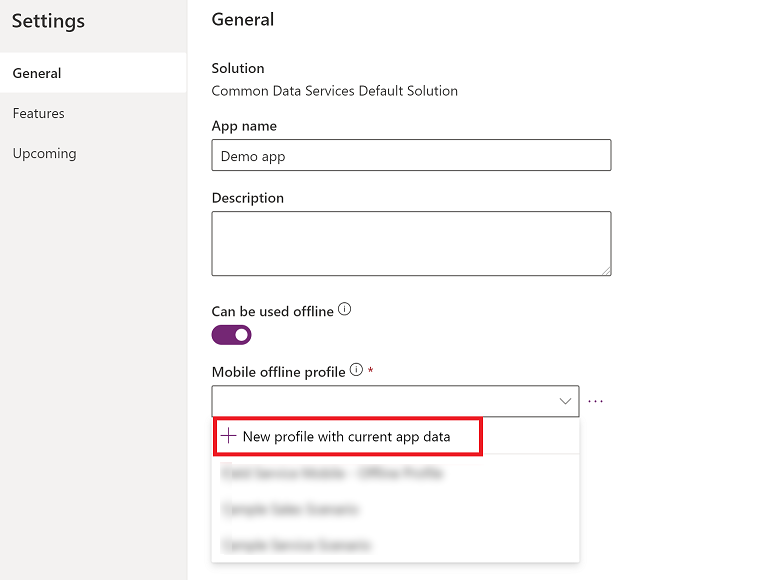Image resolution: width=765 pixels, height=580 pixels.
Task: Select New profile with current app data
Action: (x=346, y=437)
